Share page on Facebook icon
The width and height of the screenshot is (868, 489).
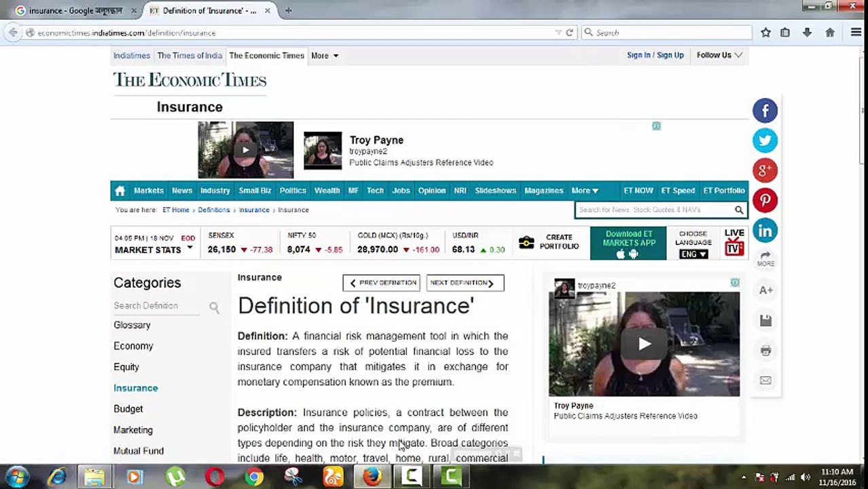[x=765, y=111]
